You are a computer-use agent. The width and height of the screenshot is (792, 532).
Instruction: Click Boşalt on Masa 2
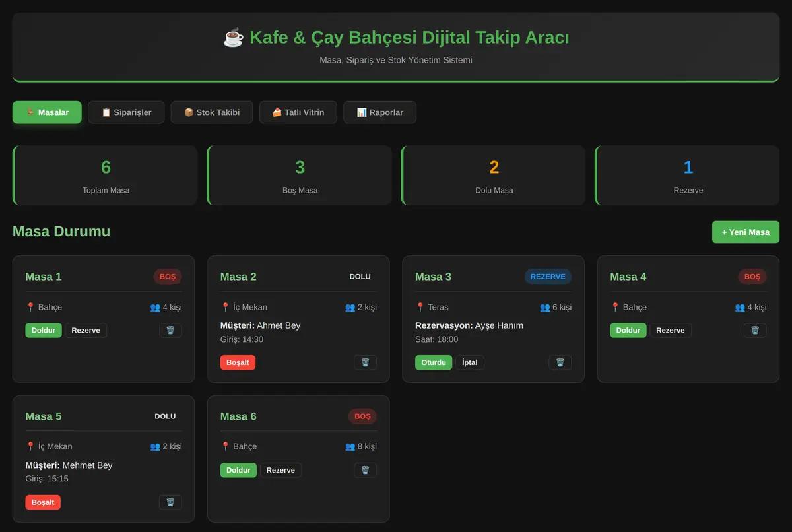238,362
